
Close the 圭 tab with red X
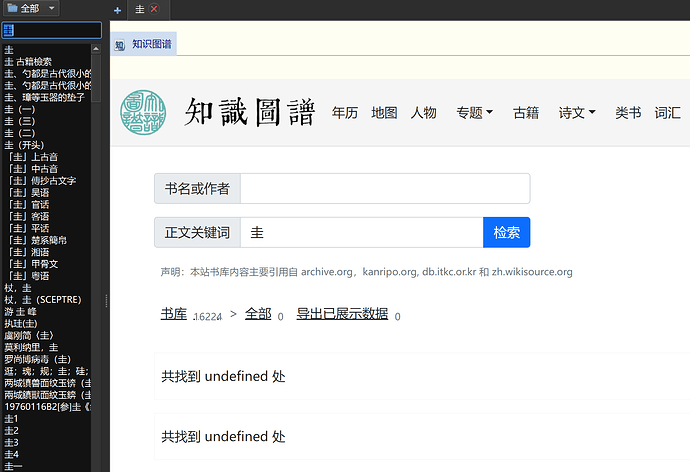154,9
